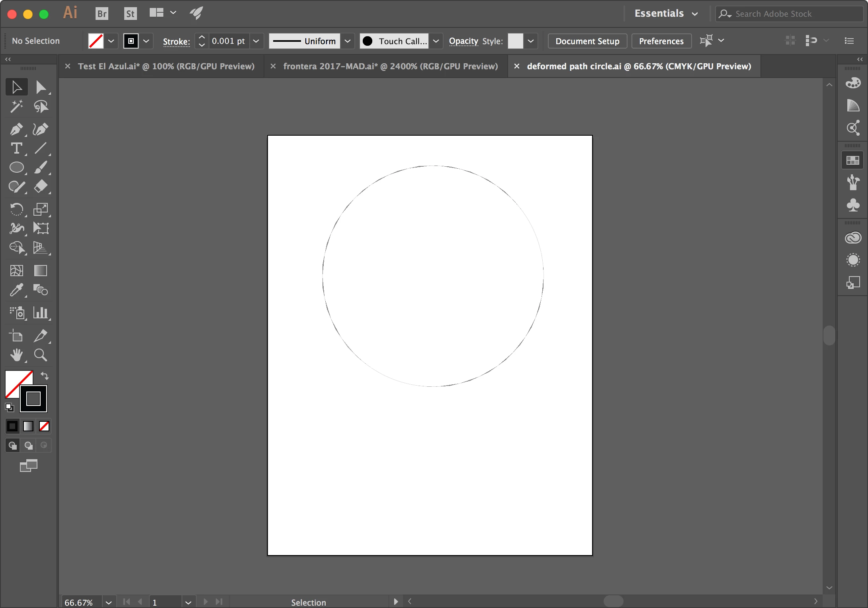Open the zoom level dropdown
Viewport: 868px width, 608px height.
pos(108,602)
